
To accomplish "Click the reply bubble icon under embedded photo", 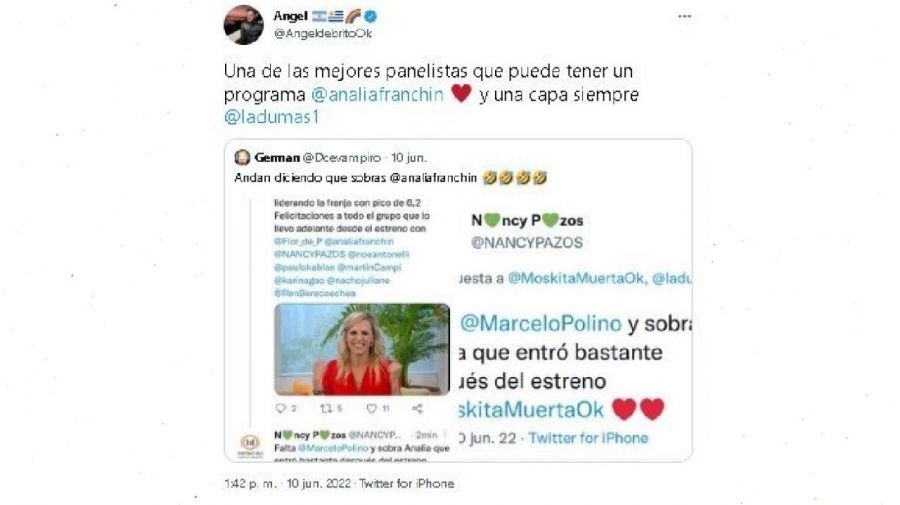I will coord(280,408).
